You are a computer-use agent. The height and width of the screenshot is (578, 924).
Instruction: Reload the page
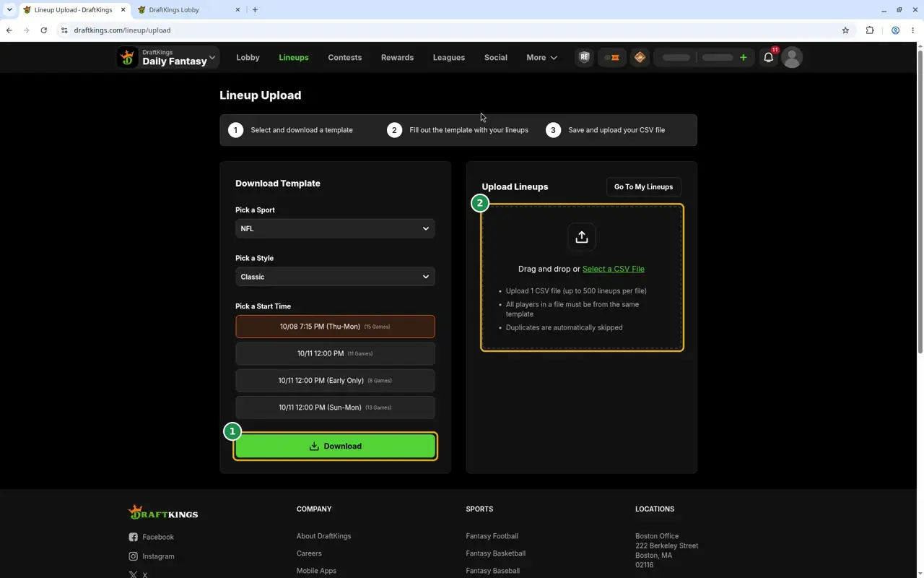point(44,30)
